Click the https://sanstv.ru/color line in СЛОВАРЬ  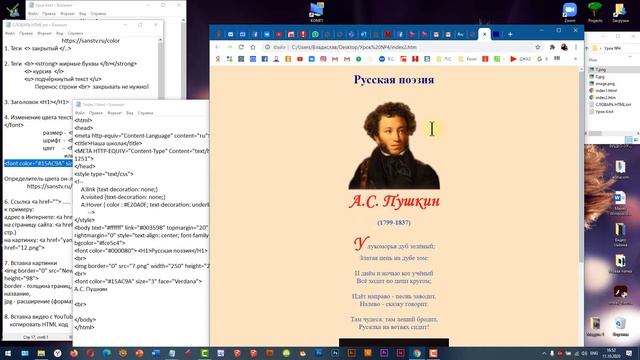[91, 41]
